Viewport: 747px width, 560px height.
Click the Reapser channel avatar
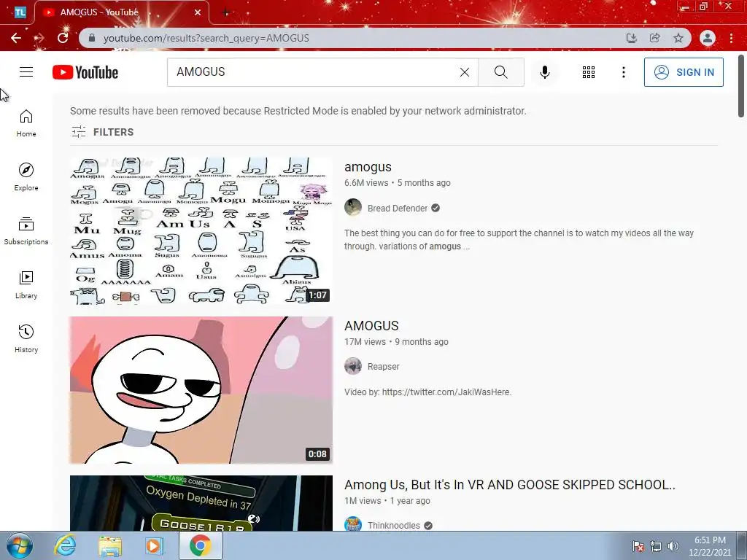(353, 366)
